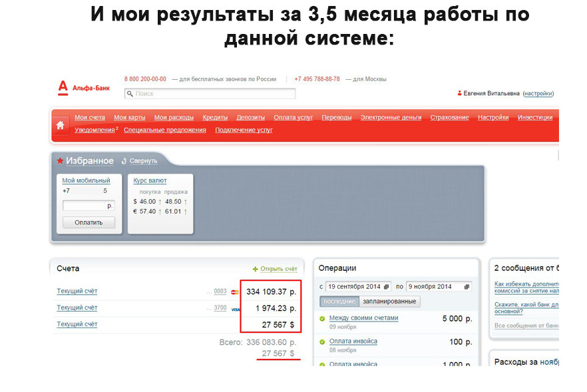Click Курс валют link
This screenshot has height=392, width=587.
[150, 180]
